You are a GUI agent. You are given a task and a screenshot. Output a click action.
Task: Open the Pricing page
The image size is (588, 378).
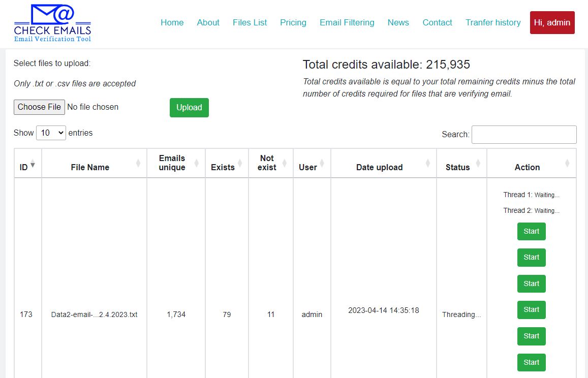293,23
